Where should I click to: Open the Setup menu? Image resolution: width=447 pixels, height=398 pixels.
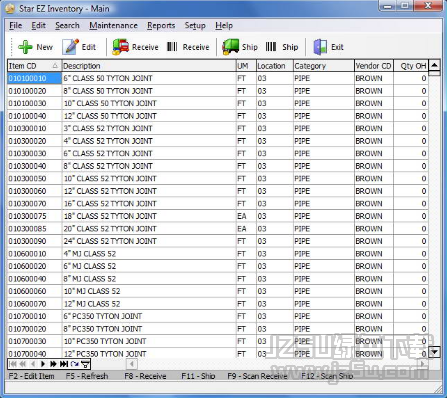tap(195, 26)
